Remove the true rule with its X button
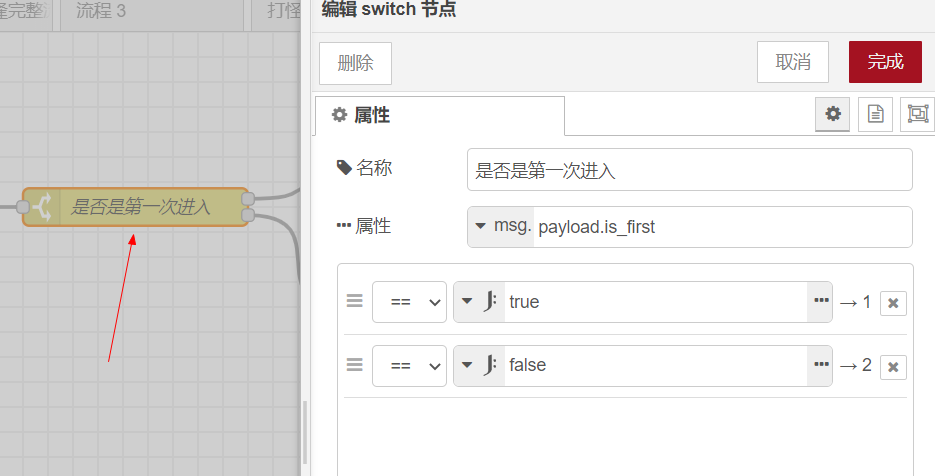 (x=893, y=303)
